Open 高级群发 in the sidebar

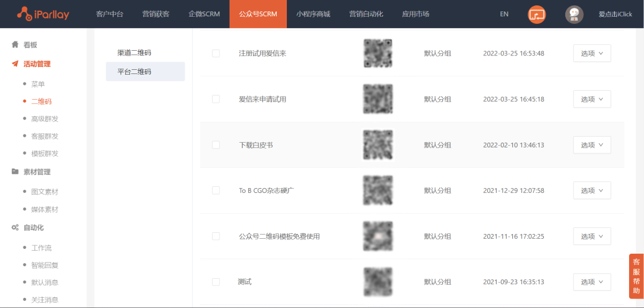tap(45, 119)
